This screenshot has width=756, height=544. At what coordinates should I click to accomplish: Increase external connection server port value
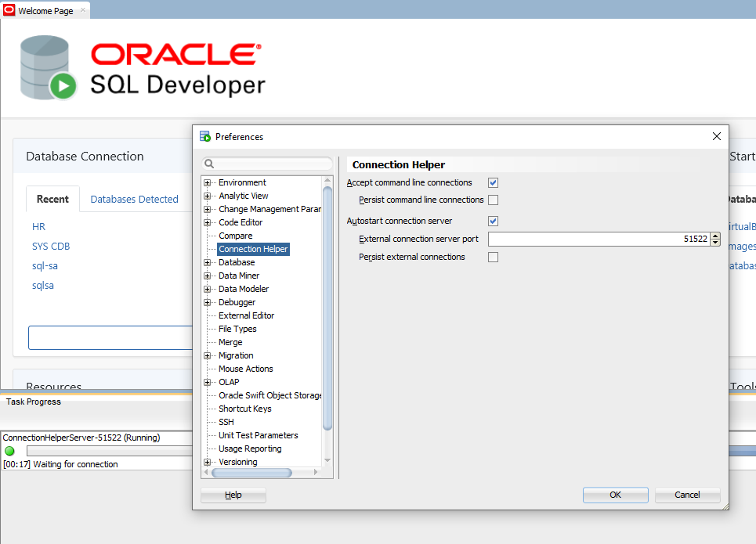click(715, 236)
